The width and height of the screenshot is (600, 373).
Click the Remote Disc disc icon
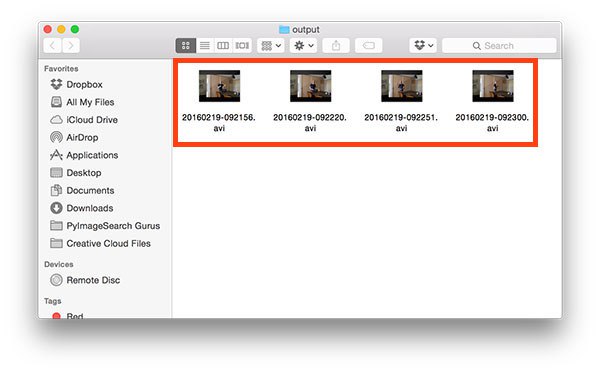[56, 280]
